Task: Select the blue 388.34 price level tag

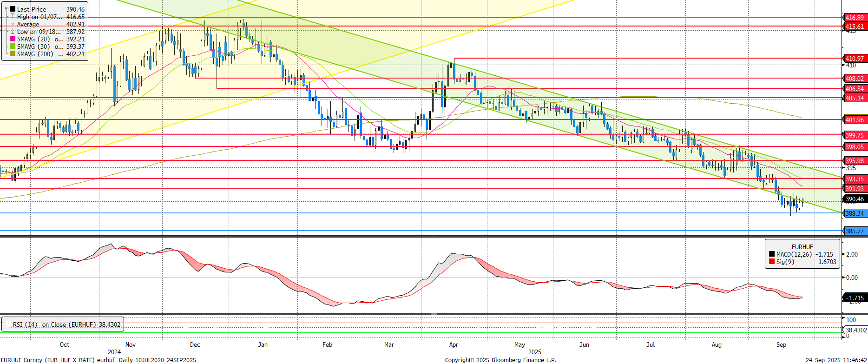Action: coord(855,213)
